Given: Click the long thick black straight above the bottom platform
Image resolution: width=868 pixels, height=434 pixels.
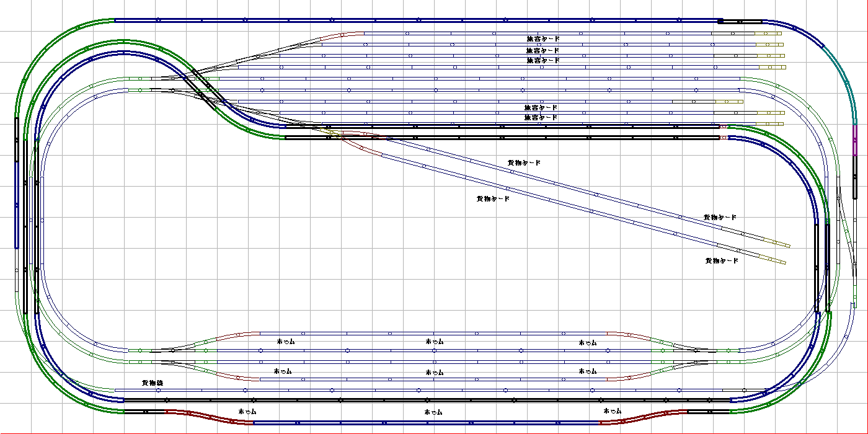Looking at the screenshot, I should [434, 401].
